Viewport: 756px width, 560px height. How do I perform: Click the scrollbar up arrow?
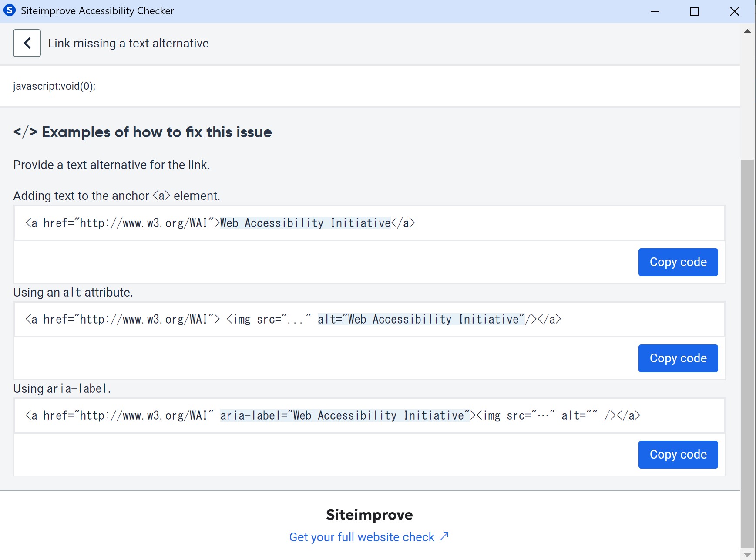[747, 31]
